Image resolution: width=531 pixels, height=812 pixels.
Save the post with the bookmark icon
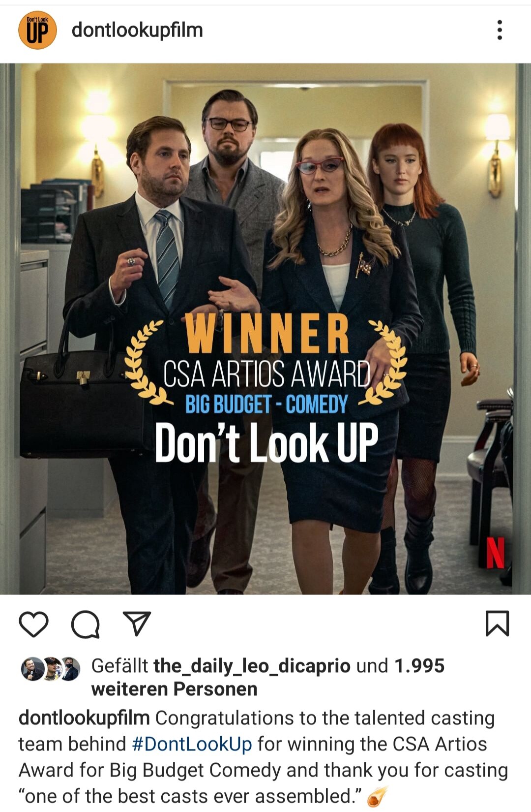click(497, 623)
